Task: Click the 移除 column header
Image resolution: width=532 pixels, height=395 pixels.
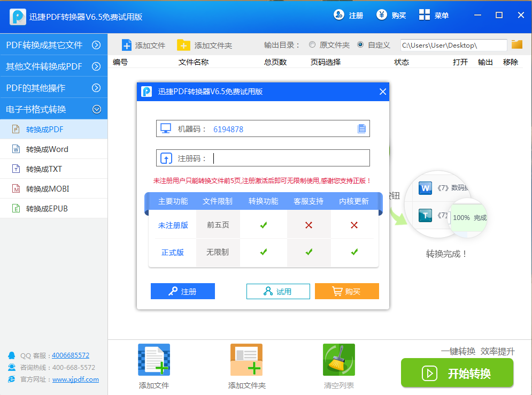Action: [510, 62]
